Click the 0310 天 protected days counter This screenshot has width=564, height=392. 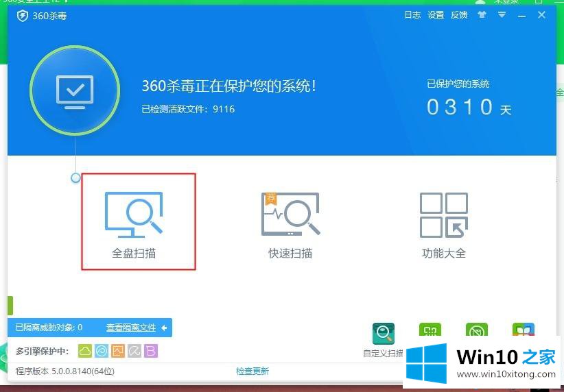pos(469,108)
